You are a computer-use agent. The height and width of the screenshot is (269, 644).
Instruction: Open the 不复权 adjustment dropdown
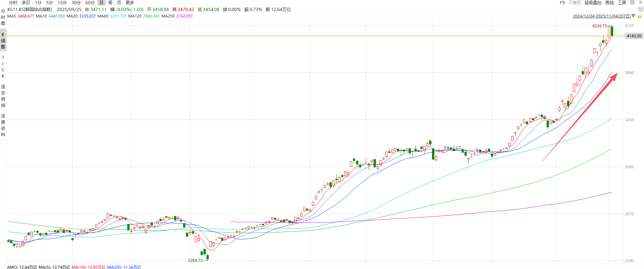pos(575,3)
